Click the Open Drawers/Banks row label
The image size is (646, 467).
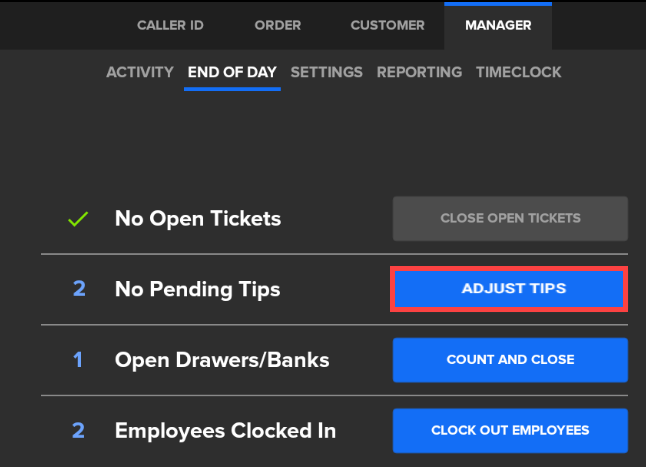pyautogui.click(x=222, y=360)
